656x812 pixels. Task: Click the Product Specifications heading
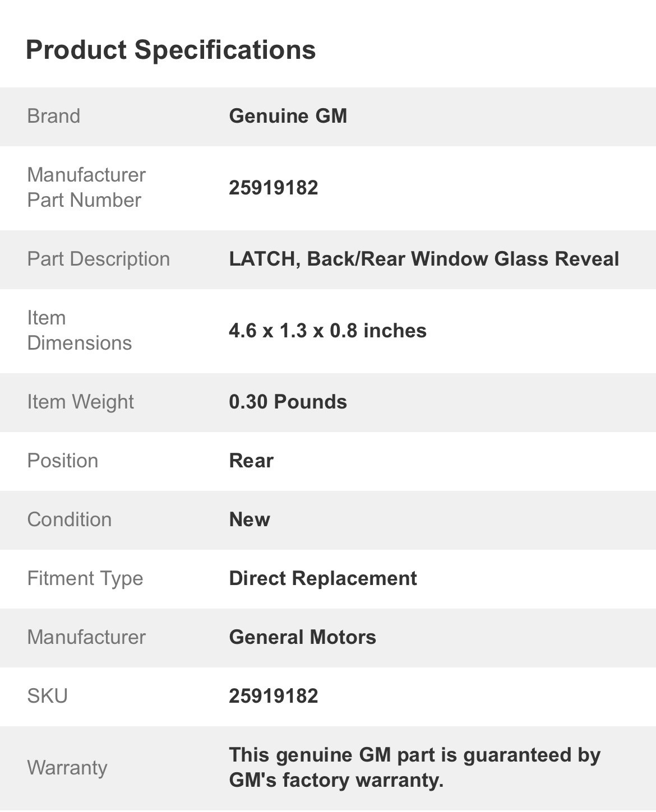coord(170,50)
